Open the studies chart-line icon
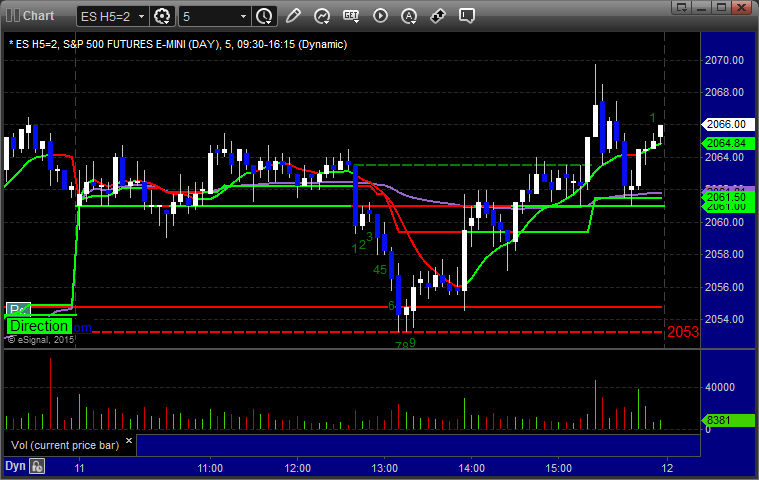 click(x=322, y=16)
